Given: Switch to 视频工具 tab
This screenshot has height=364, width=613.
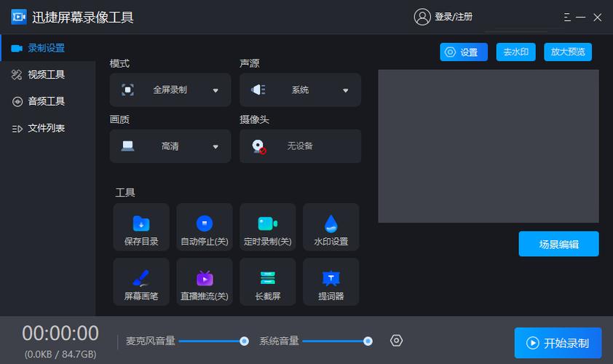Looking at the screenshot, I should click(48, 75).
